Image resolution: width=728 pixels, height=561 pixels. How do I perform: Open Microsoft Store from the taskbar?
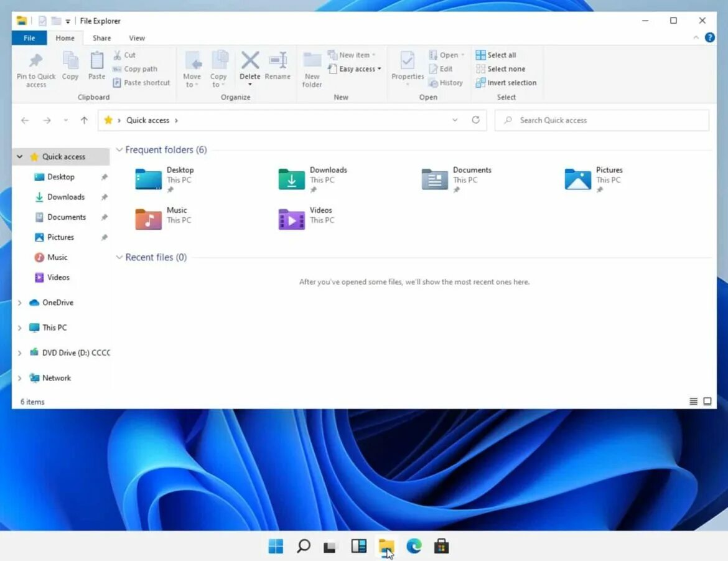(x=441, y=546)
